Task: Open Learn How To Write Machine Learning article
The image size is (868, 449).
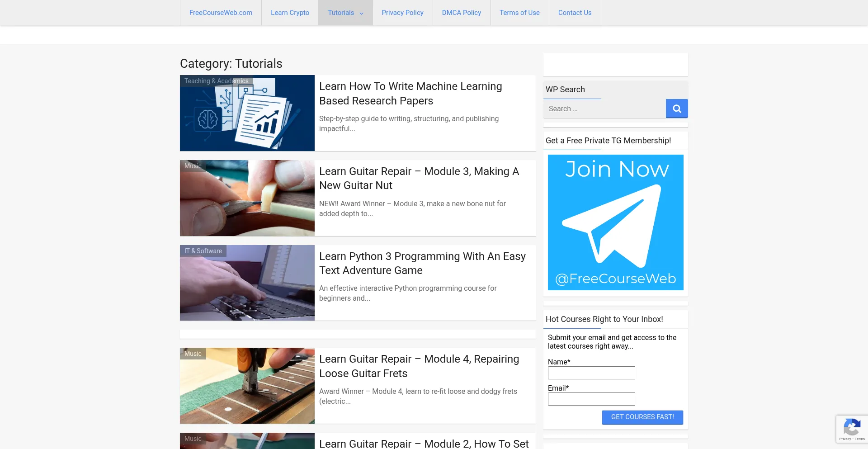Action: [x=410, y=94]
